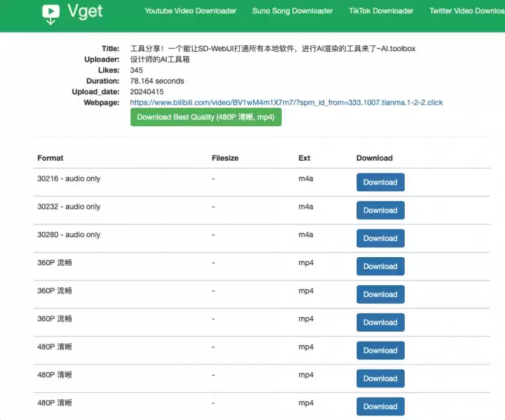The width and height of the screenshot is (505, 420).
Task: Download the third 360P 流畅 mp4
Action: 380,322
